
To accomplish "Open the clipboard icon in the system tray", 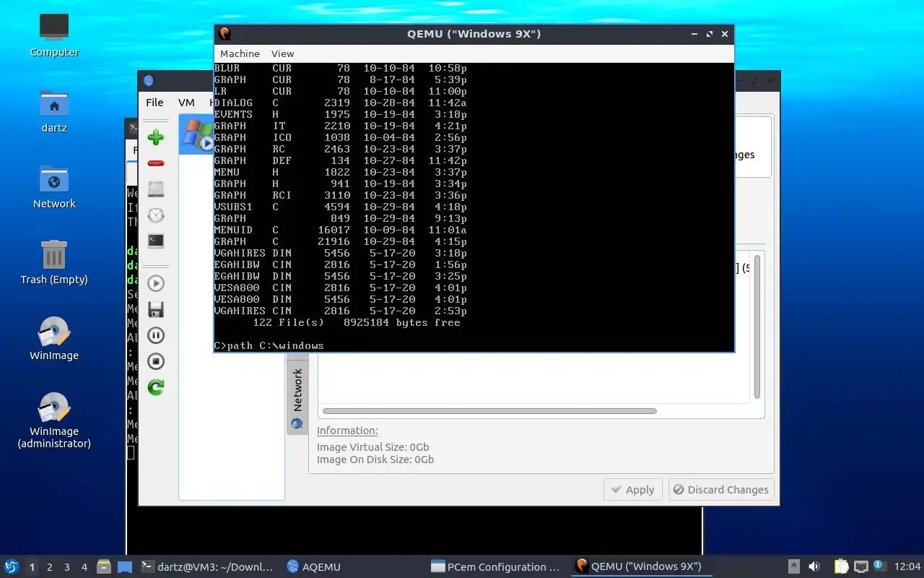I will click(842, 567).
